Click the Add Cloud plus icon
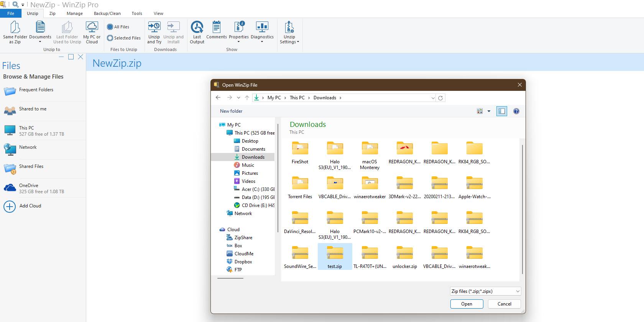The height and width of the screenshot is (322, 644). point(10,207)
